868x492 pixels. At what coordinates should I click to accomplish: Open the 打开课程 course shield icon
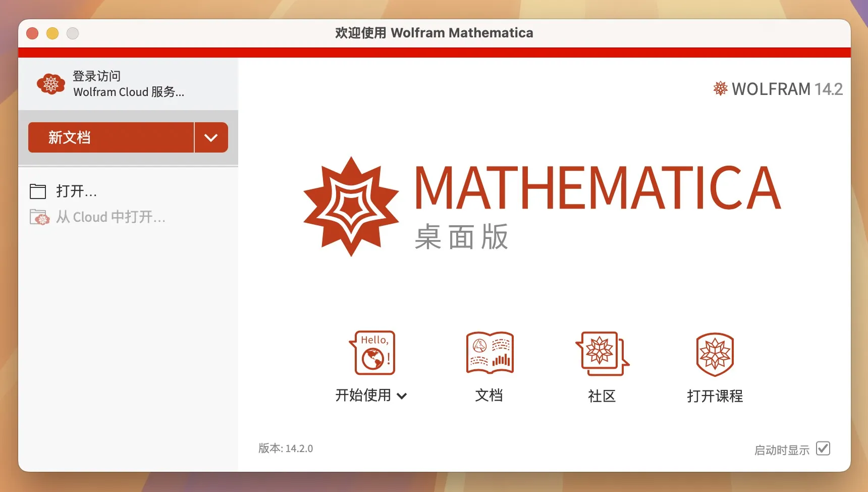pos(715,354)
